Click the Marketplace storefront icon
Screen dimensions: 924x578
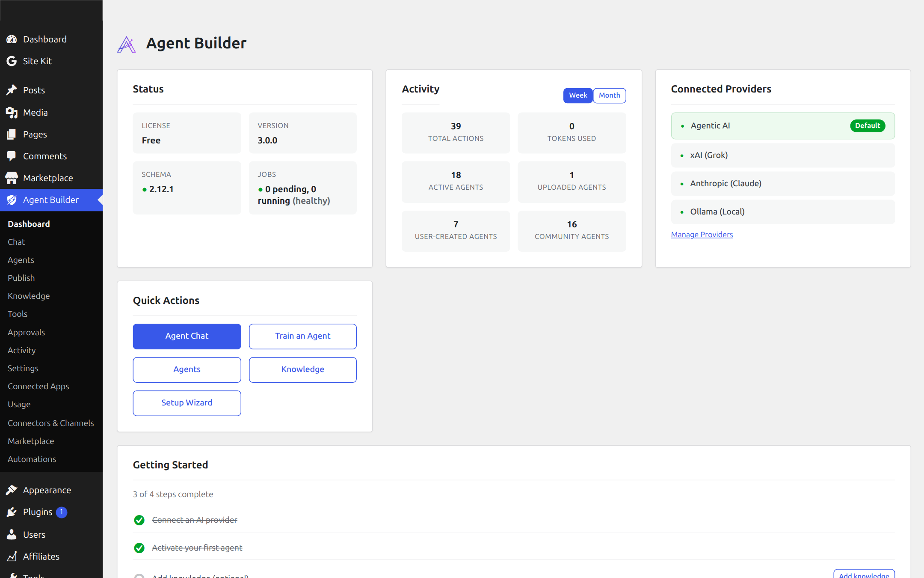click(12, 178)
